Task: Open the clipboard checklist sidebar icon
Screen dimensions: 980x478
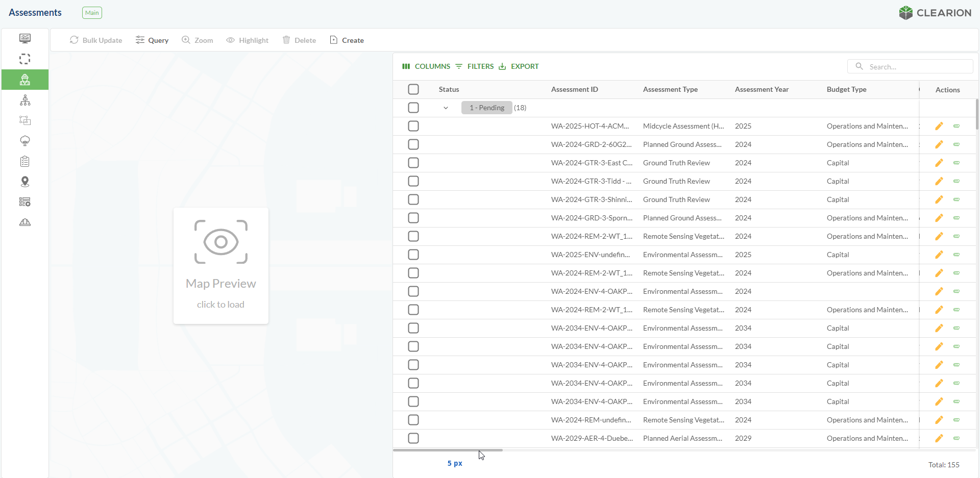Action: coord(24,162)
